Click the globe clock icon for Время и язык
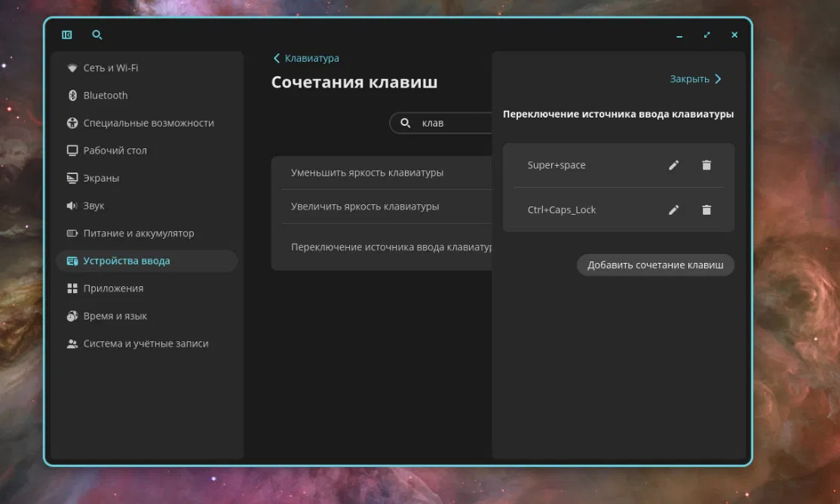This screenshot has height=504, width=840. [72, 316]
